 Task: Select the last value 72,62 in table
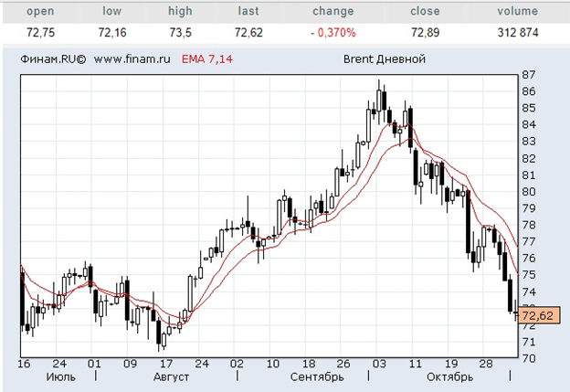[248, 33]
